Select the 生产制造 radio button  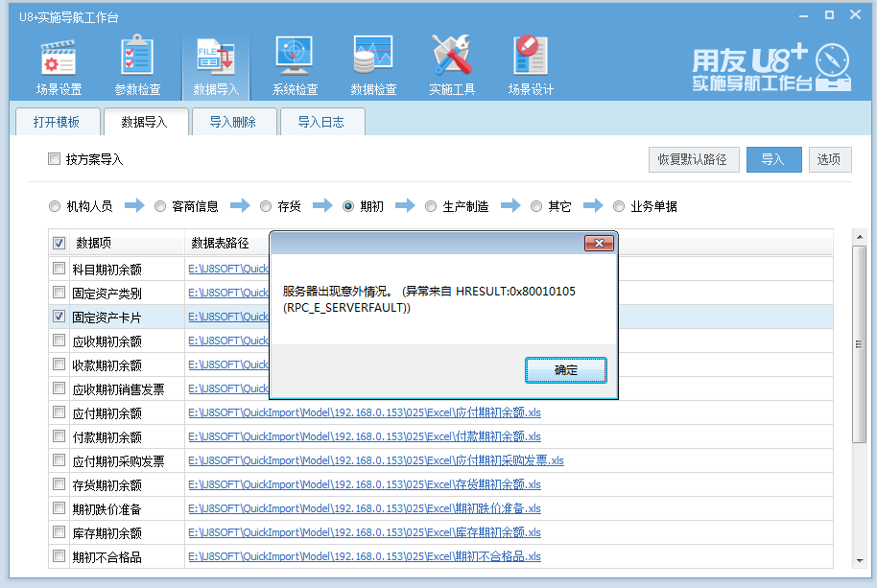[x=431, y=207]
